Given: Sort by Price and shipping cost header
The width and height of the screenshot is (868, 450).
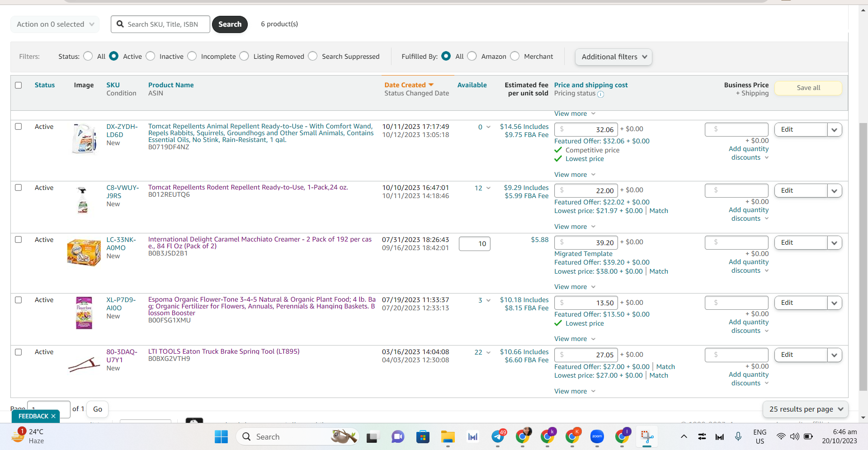Looking at the screenshot, I should coord(591,85).
